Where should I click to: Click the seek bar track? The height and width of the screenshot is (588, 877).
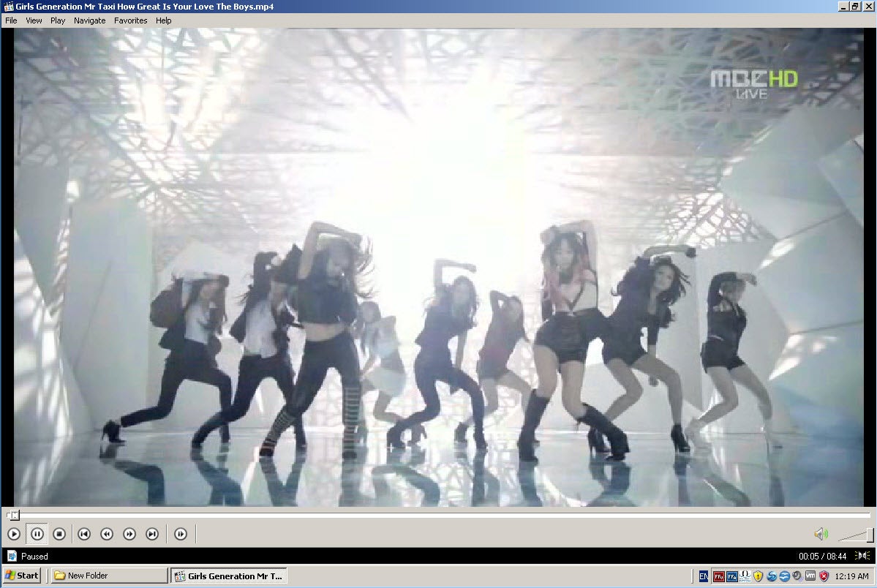coord(439,515)
